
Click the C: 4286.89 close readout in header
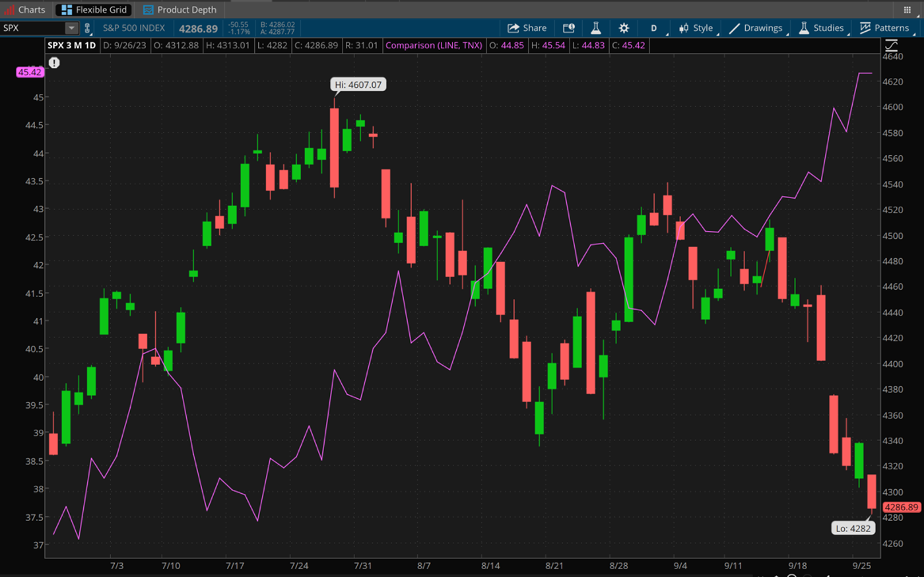tap(316, 46)
